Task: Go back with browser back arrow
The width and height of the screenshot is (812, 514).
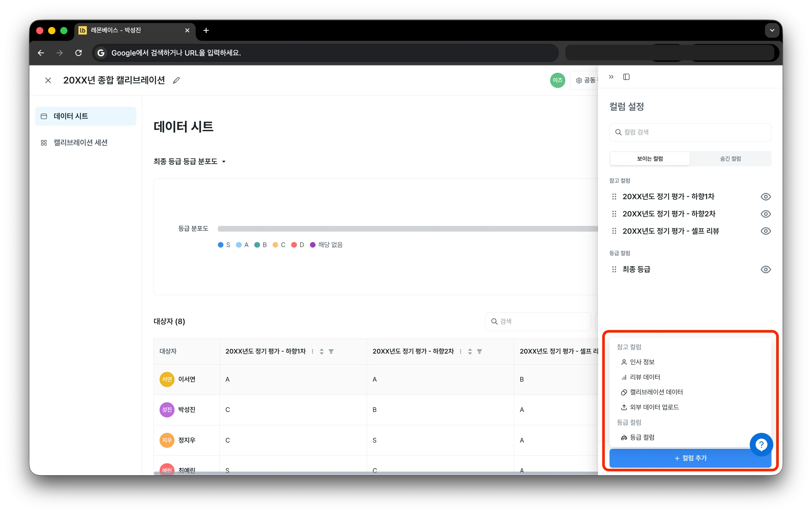Action: coord(41,53)
